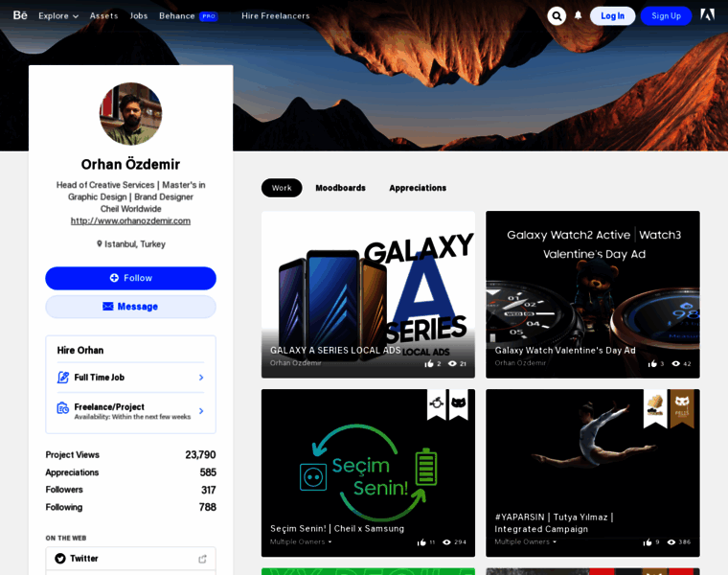Open the Adobe logo icon
The height and width of the screenshot is (575, 728).
(707, 15)
